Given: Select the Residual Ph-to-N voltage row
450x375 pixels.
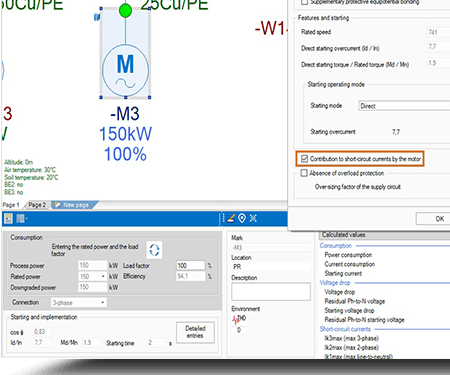Looking at the screenshot, I should tap(355, 301).
